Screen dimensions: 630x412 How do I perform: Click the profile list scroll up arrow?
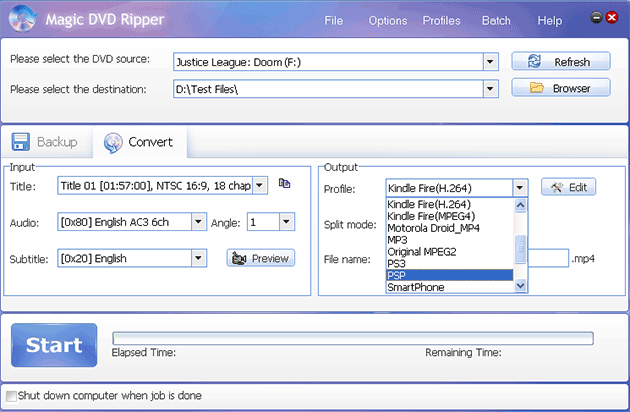(x=520, y=205)
